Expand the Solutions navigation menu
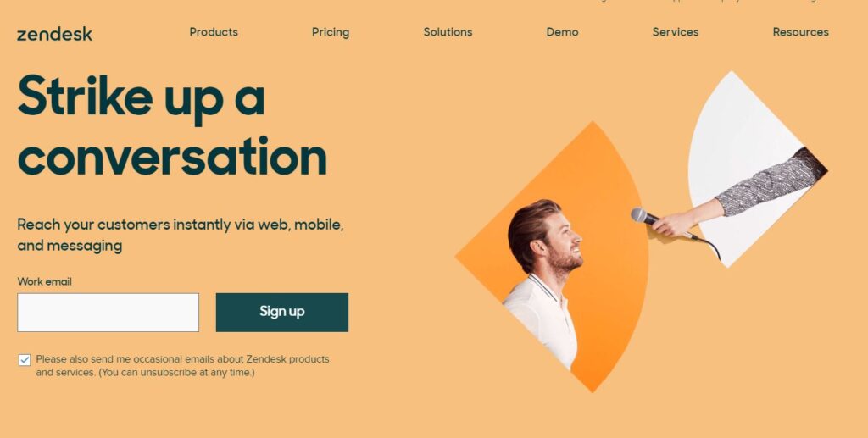 448,32
